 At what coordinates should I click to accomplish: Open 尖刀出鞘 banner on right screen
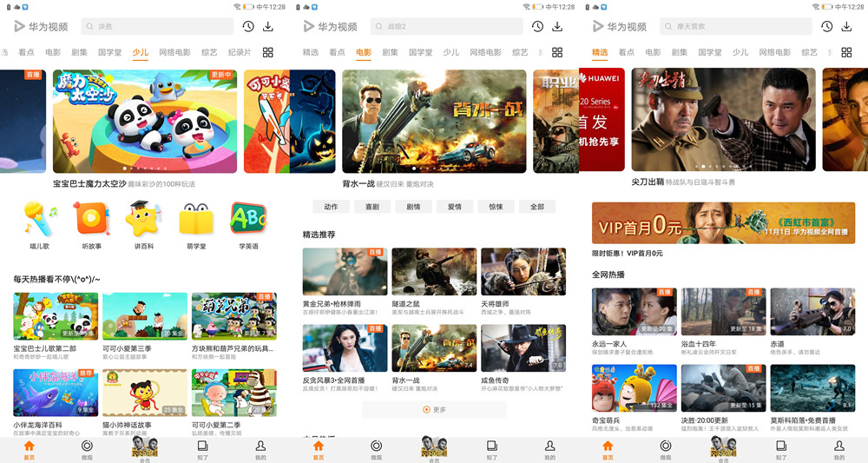(724, 120)
